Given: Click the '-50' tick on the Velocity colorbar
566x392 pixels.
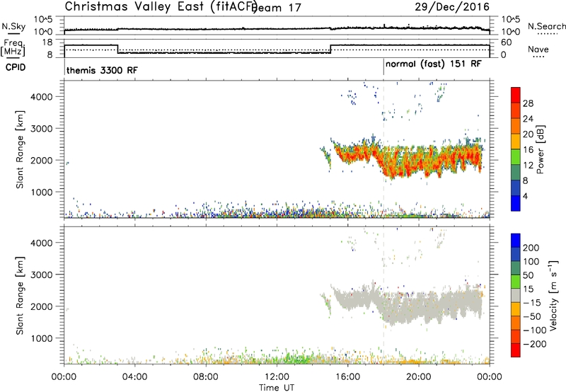Looking at the screenshot, I should 532,316.
